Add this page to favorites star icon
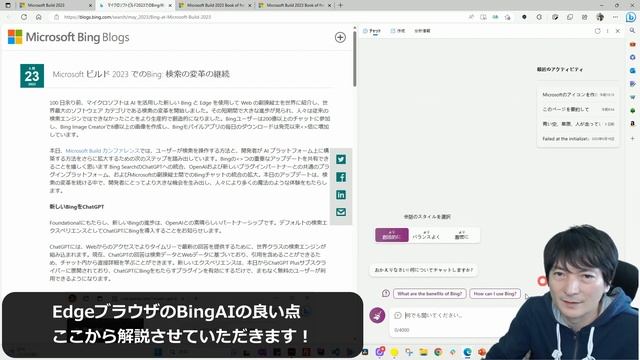The image size is (640, 360). click(507, 17)
